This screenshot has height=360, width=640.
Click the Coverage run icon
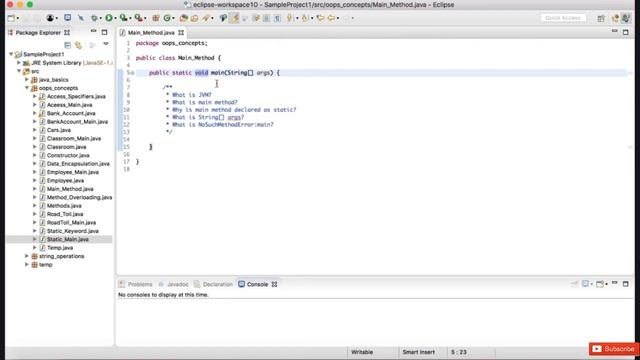click(123, 18)
